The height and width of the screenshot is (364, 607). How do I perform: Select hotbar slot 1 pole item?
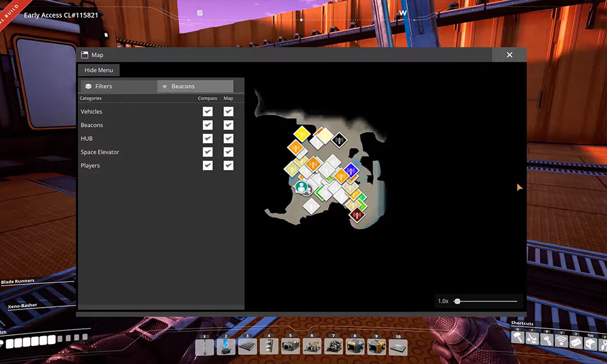click(205, 347)
